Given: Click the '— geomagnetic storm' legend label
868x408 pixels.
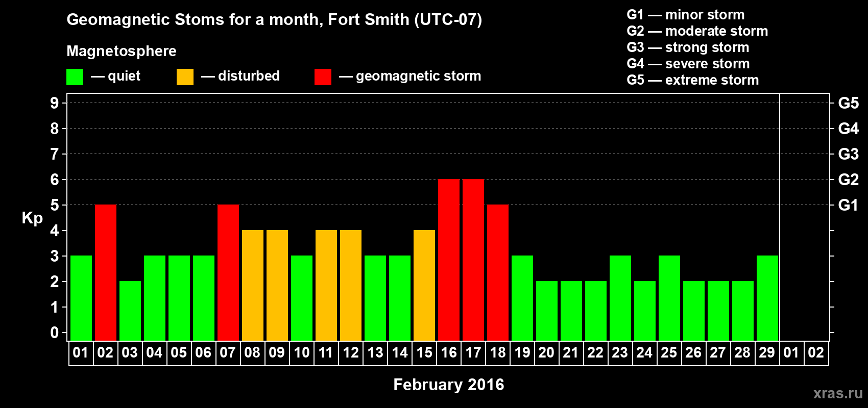Looking at the screenshot, I should click(x=410, y=76).
